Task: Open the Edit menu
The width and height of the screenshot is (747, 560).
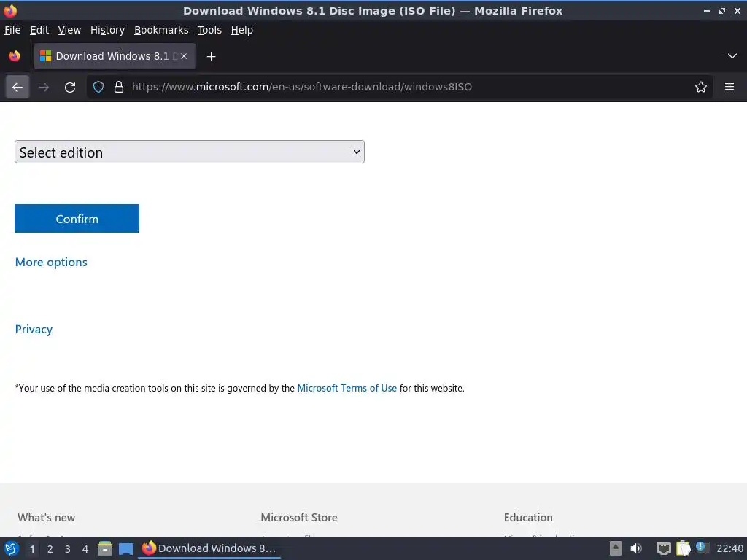Action: pyautogui.click(x=39, y=30)
